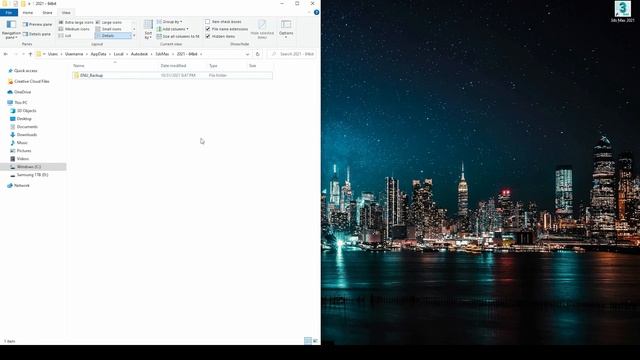Open folder Options

(x=286, y=29)
